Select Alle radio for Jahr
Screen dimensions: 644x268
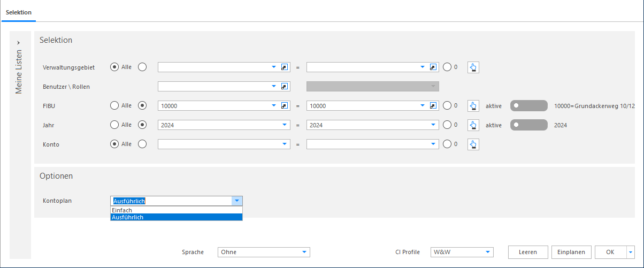(x=114, y=125)
